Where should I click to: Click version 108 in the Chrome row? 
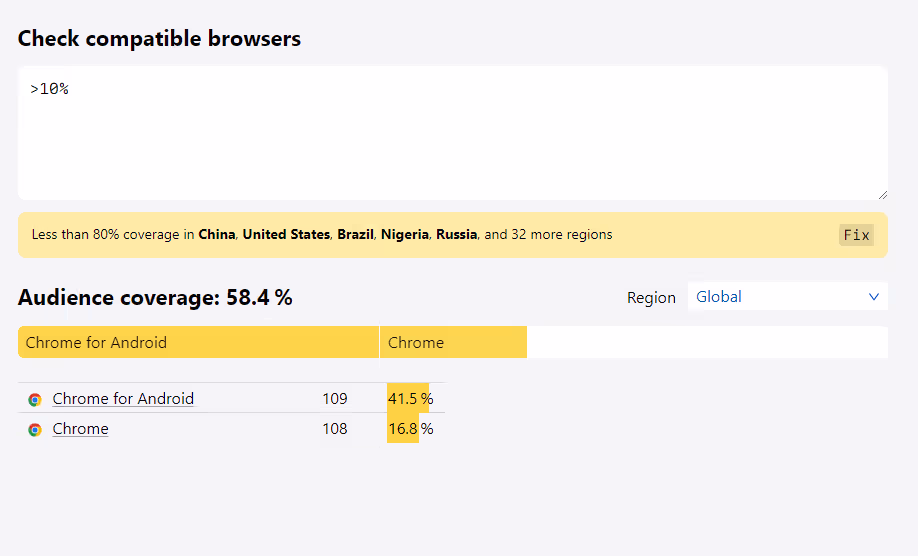(x=335, y=429)
